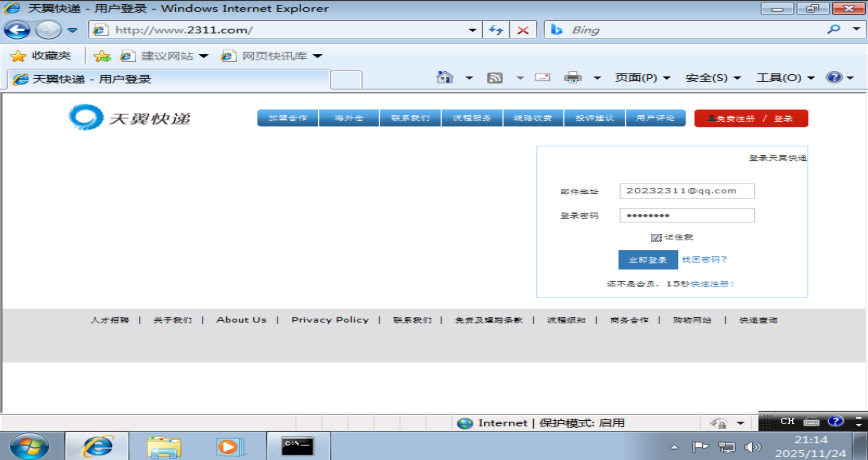Image resolution: width=868 pixels, height=460 pixels.
Task: Click the red Stop loading icon
Action: click(x=523, y=30)
